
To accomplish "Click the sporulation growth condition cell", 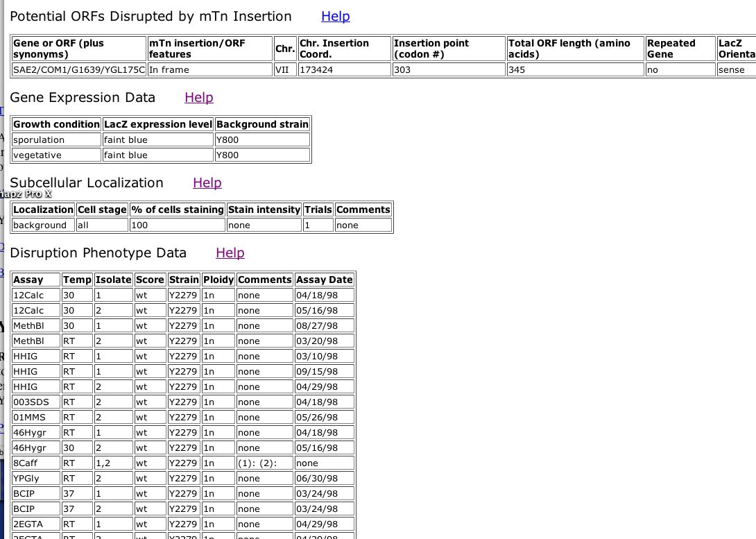I will click(56, 139).
